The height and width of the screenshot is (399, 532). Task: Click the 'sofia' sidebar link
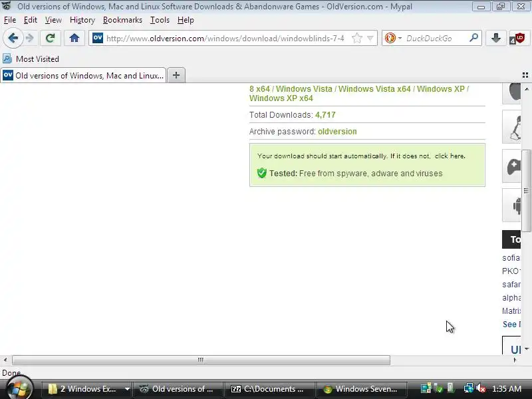point(511,258)
